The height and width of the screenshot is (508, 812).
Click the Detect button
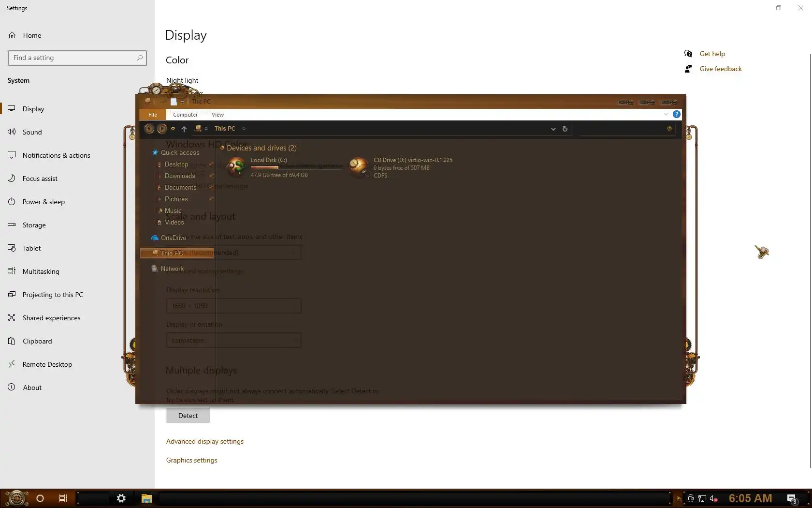tap(188, 416)
